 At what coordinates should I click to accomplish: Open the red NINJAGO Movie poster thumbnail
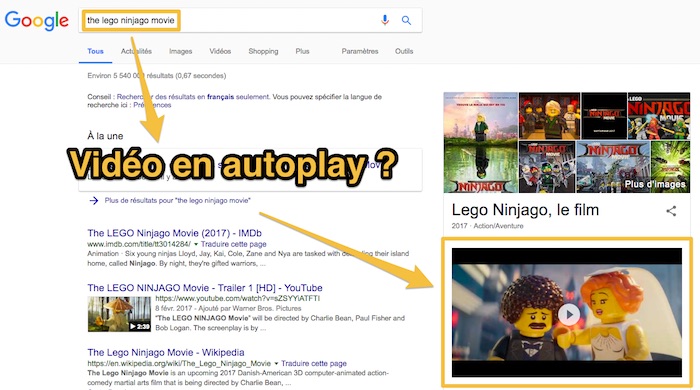tap(659, 116)
